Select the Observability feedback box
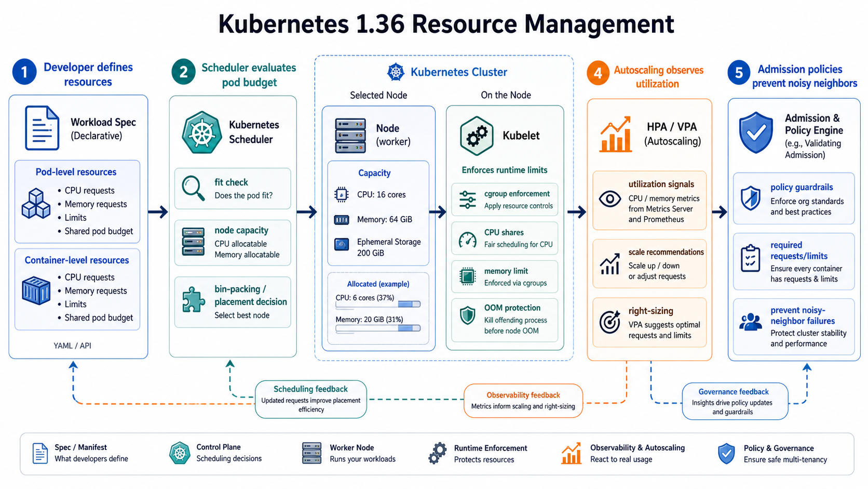 (523, 401)
